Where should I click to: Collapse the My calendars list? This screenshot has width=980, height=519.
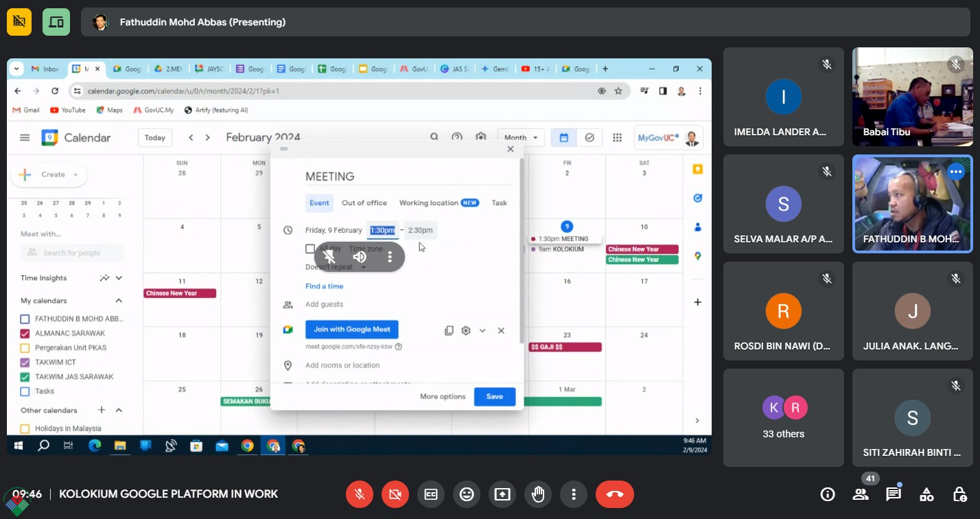(119, 301)
